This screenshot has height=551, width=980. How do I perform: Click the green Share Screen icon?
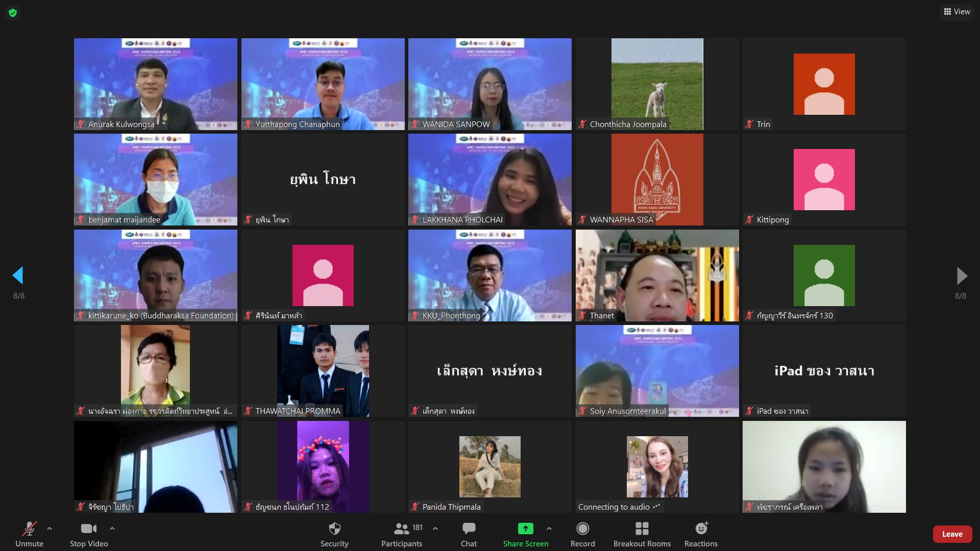point(525,529)
